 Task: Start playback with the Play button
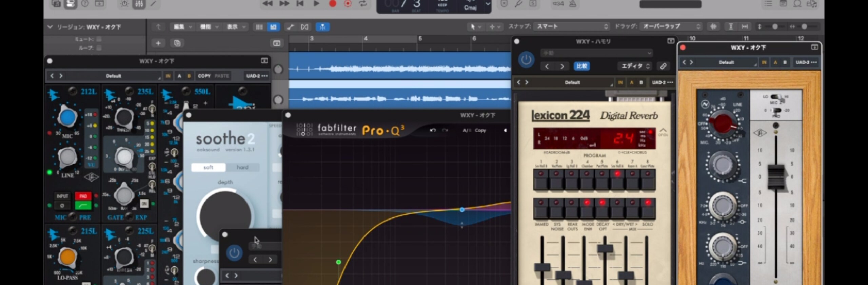(x=316, y=4)
